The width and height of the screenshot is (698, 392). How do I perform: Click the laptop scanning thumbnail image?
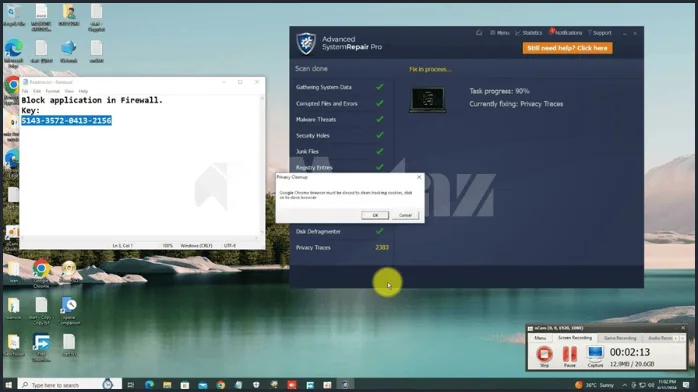pos(427,100)
